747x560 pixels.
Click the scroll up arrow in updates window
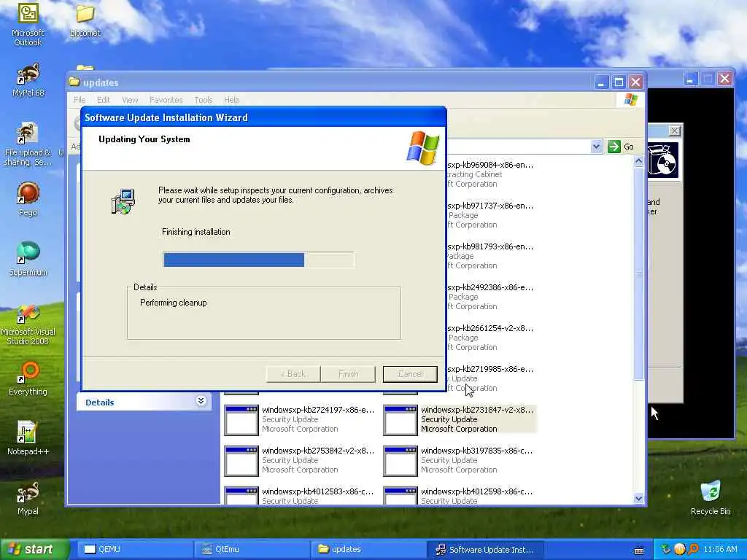tap(638, 161)
